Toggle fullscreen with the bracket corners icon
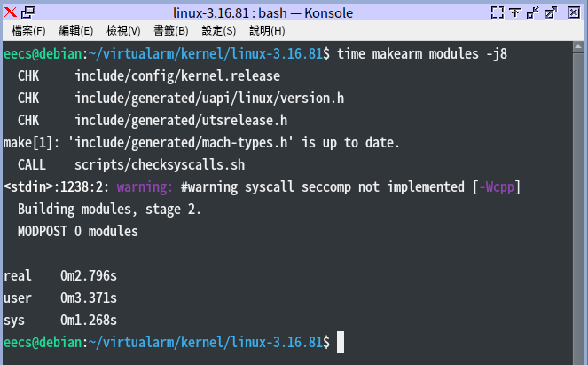The image size is (588, 365). pos(497,11)
